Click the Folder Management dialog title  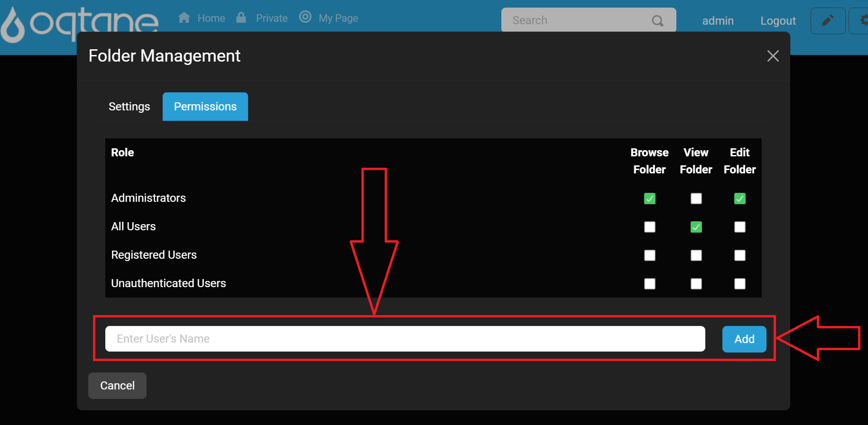165,56
